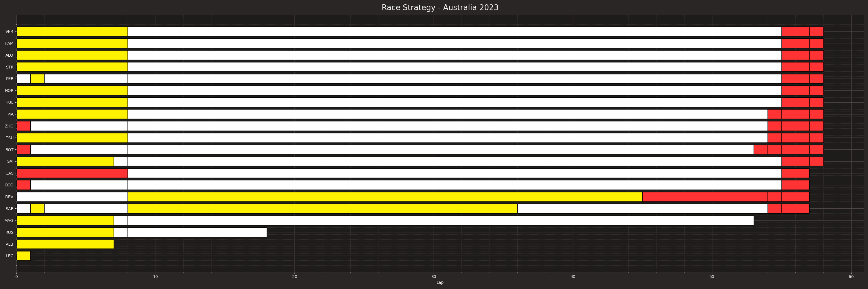Select VER's yellow opening stint bar
868x289 pixels.
pyautogui.click(x=72, y=32)
